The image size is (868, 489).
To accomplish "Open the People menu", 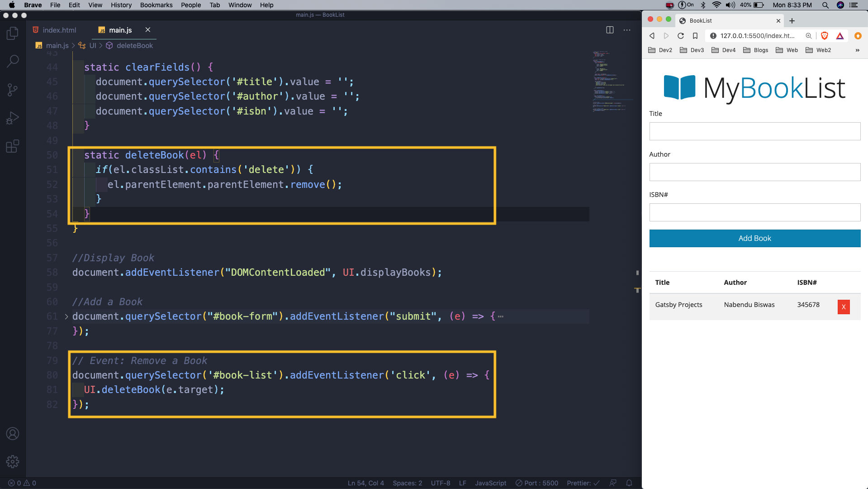I will 191,5.
